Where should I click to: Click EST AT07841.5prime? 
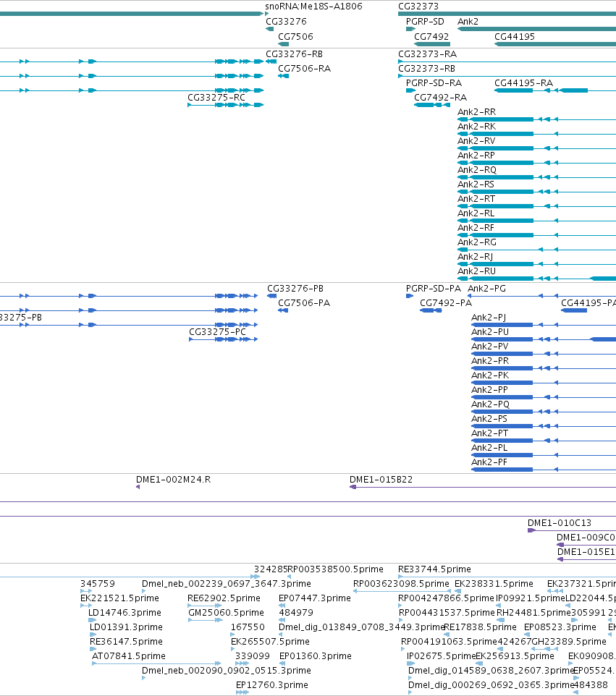[x=129, y=656]
